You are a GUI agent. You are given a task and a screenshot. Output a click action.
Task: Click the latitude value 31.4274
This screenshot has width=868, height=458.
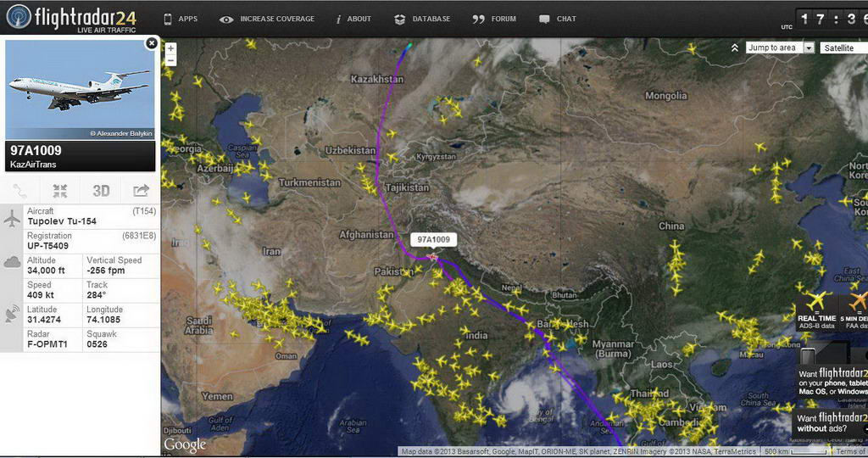pyautogui.click(x=44, y=320)
